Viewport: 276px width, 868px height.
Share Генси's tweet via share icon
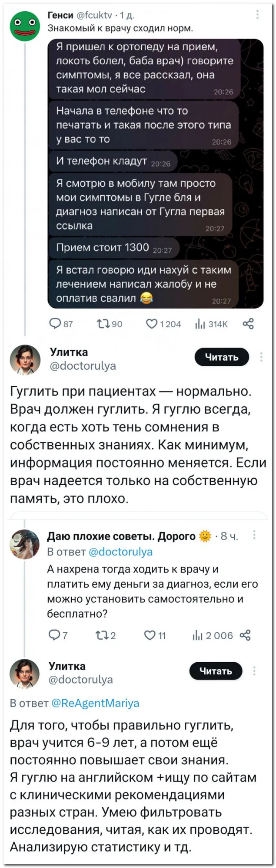248,324
